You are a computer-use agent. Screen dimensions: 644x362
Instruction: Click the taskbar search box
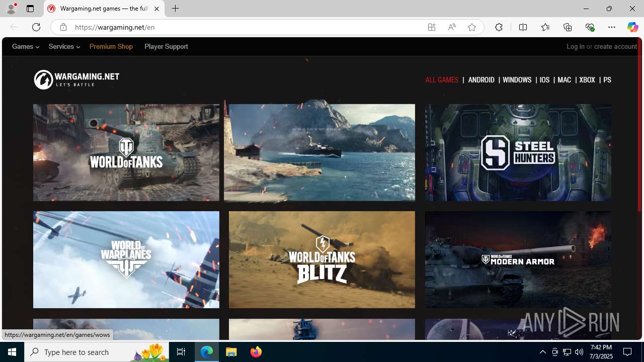click(x=96, y=352)
